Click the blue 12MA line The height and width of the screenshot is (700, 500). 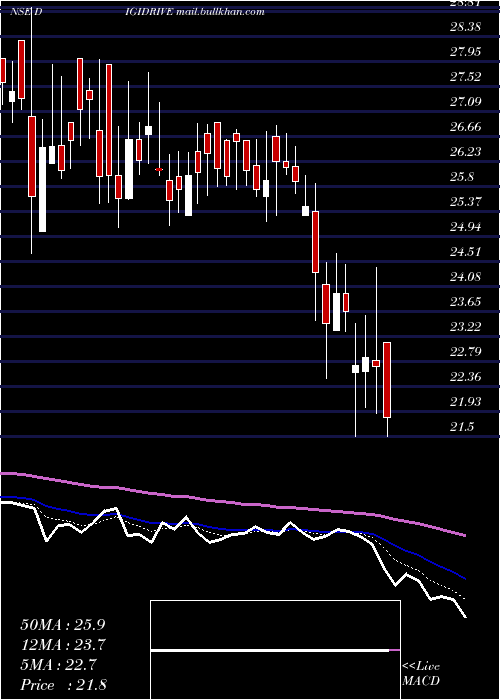click(232, 530)
